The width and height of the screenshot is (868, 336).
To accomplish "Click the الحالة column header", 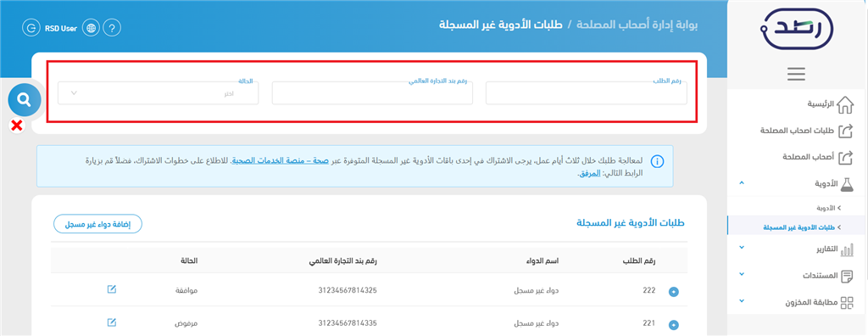I will tap(189, 260).
